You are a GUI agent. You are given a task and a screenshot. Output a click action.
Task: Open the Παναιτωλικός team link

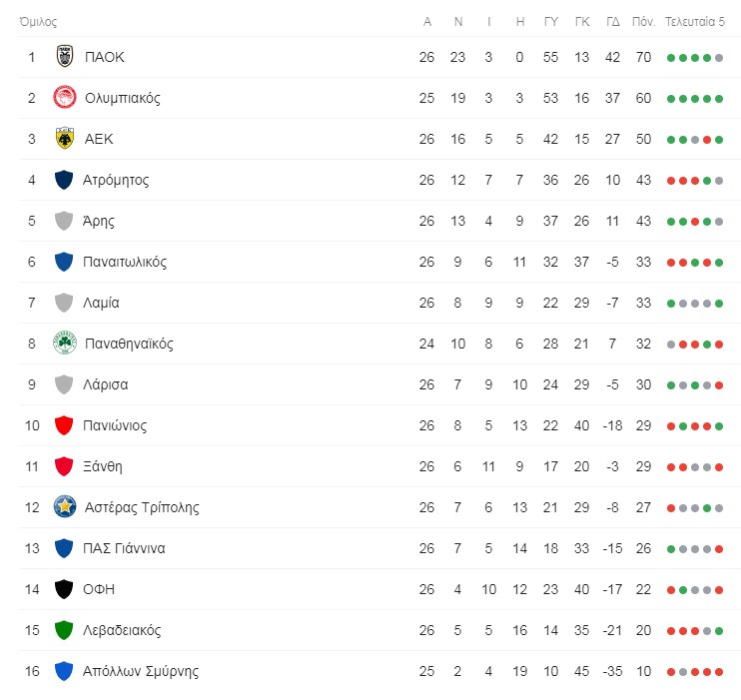(125, 262)
